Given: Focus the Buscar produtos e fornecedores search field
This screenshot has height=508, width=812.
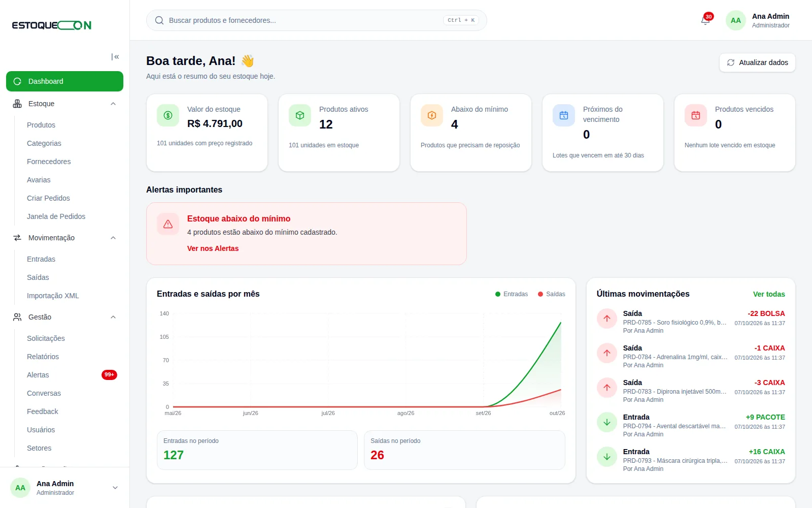Looking at the screenshot, I should 316,20.
